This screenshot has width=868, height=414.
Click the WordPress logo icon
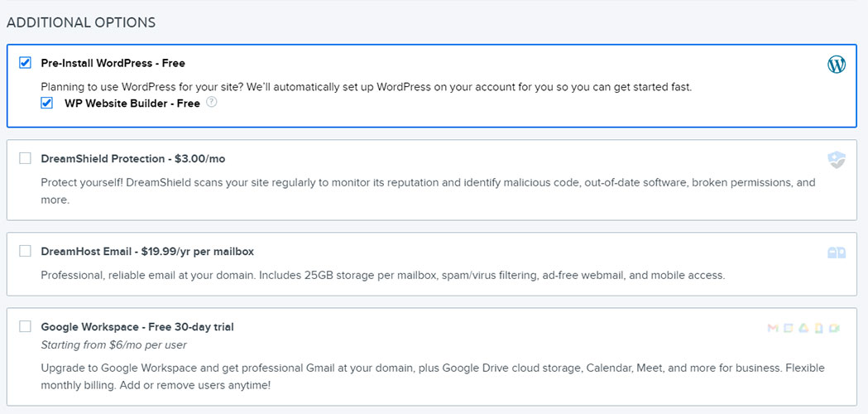[x=837, y=65]
